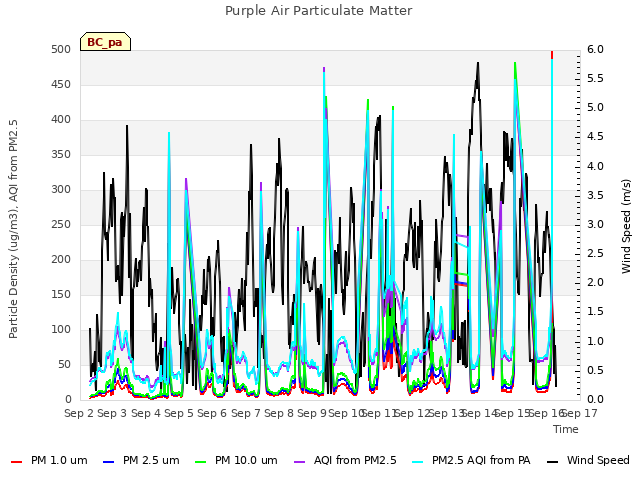The height and width of the screenshot is (480, 640).
Task: Click the 0.0 wind speed tick label
Action: (595, 400)
